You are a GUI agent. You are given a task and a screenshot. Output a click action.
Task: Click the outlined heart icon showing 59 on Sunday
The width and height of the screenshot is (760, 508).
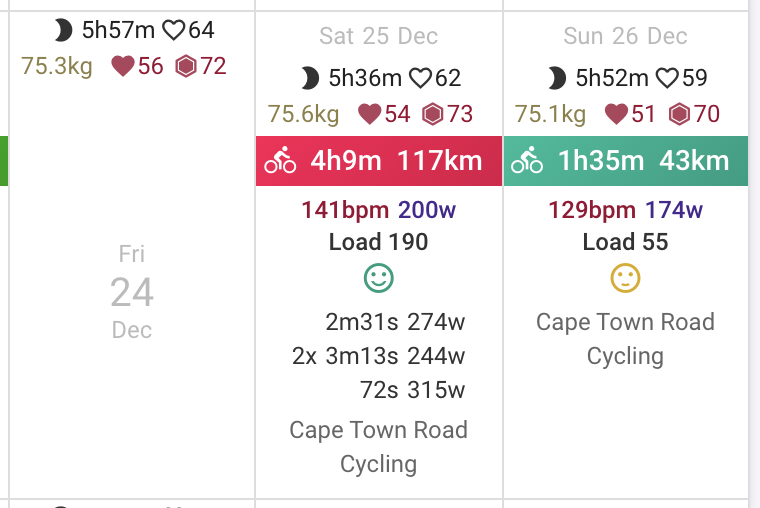click(667, 78)
